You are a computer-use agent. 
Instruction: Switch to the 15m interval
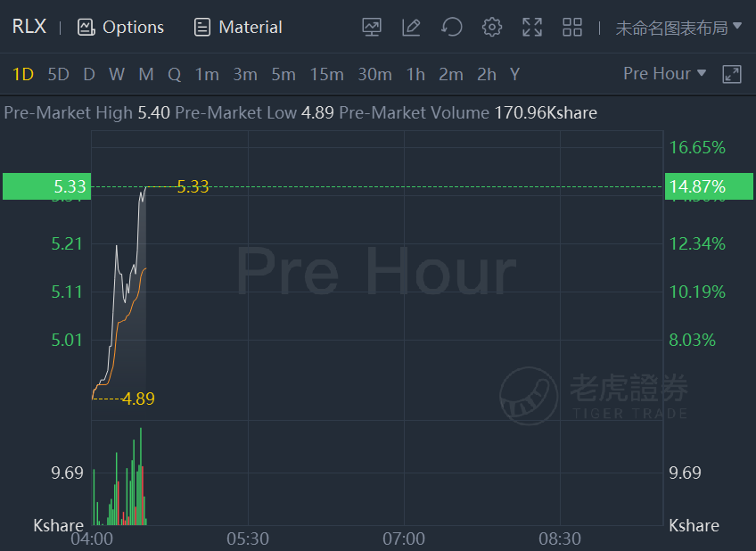(326, 74)
